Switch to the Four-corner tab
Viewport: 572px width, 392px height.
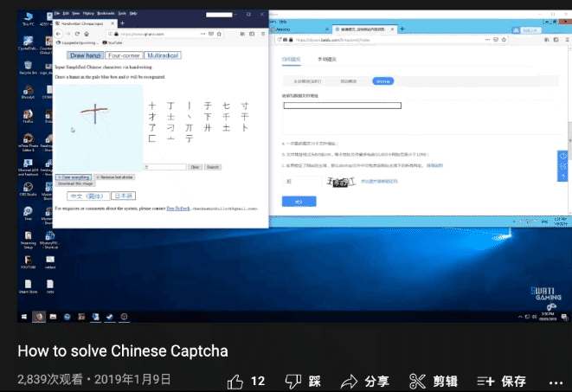pos(125,55)
